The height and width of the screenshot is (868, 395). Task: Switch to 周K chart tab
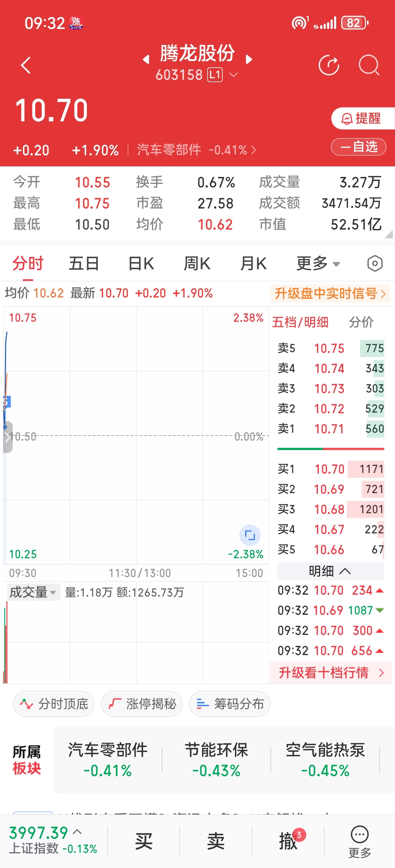(197, 263)
